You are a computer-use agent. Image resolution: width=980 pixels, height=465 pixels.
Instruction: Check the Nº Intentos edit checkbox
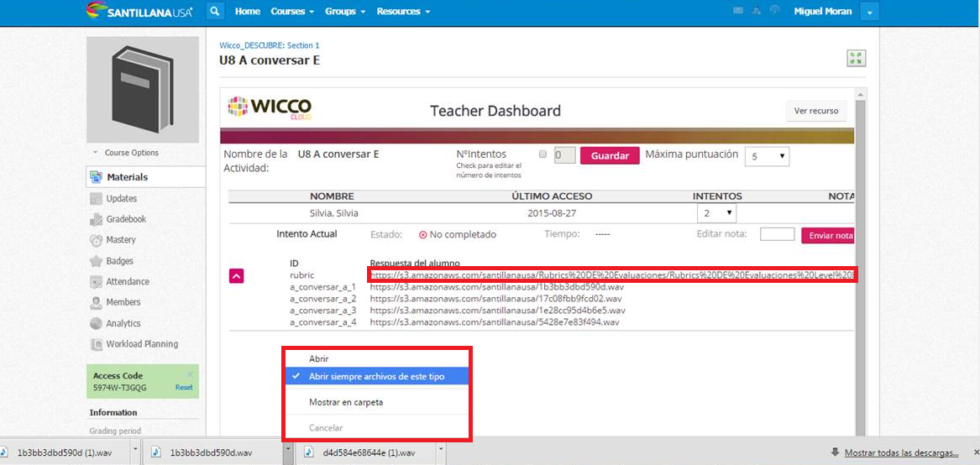[x=543, y=154]
